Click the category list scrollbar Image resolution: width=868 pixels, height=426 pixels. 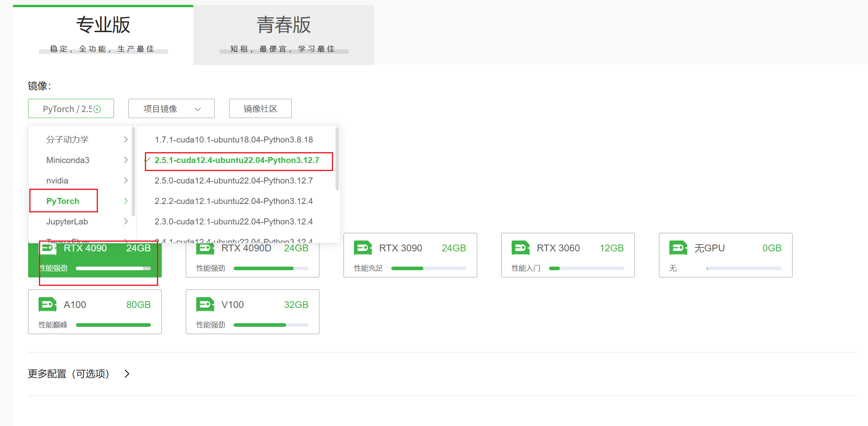tap(133, 172)
